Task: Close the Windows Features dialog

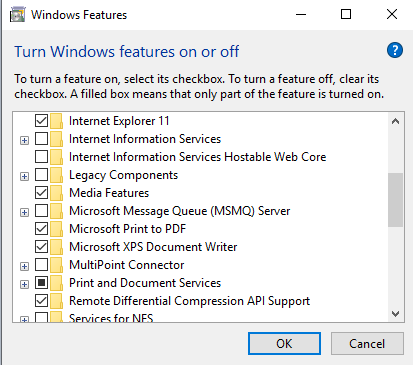Action: point(392,14)
